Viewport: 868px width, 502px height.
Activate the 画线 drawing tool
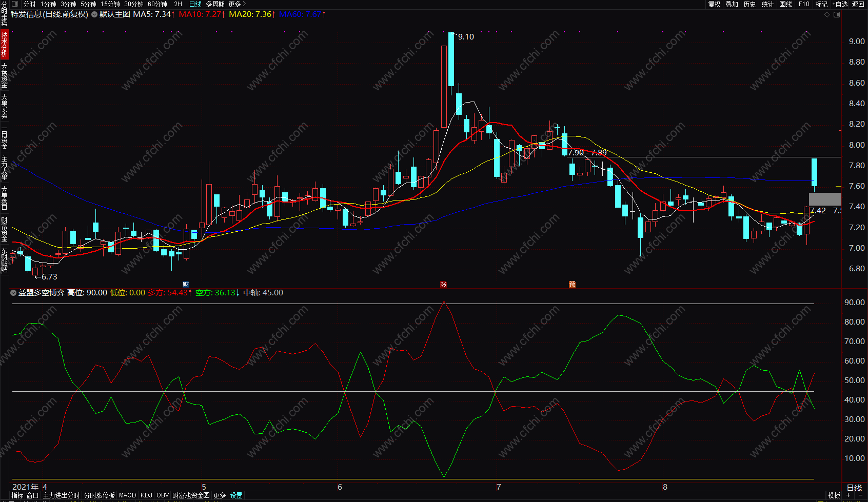click(x=786, y=4)
